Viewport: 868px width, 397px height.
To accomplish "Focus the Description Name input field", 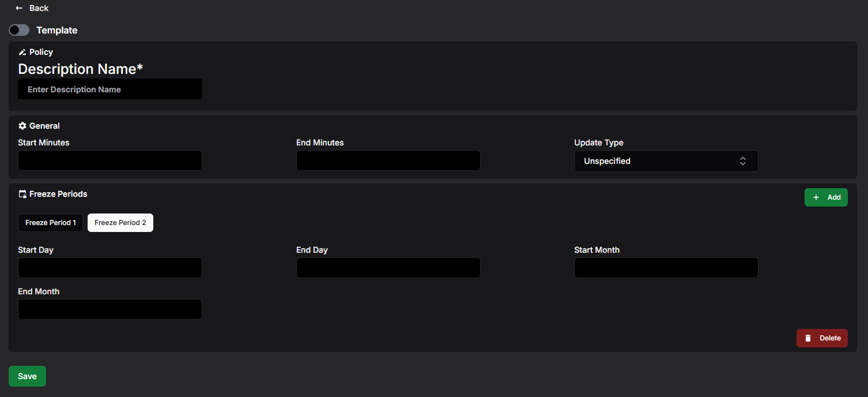I will 110,89.
